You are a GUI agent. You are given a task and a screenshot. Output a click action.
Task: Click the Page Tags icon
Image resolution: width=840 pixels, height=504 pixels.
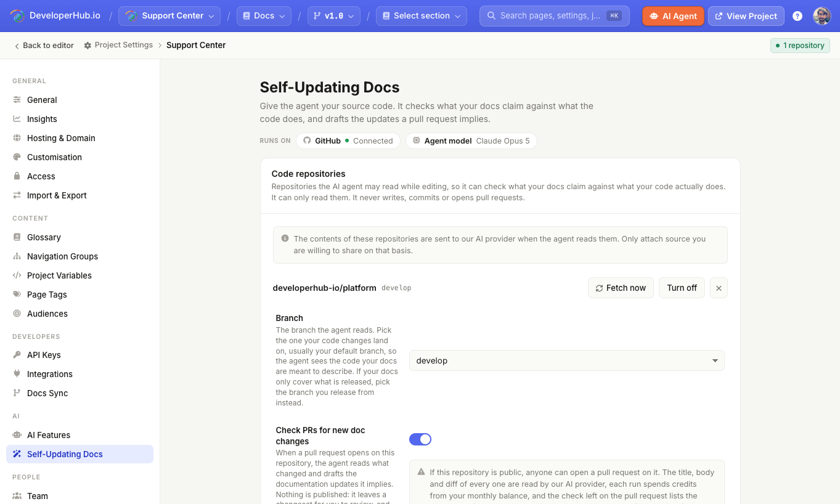(17, 295)
